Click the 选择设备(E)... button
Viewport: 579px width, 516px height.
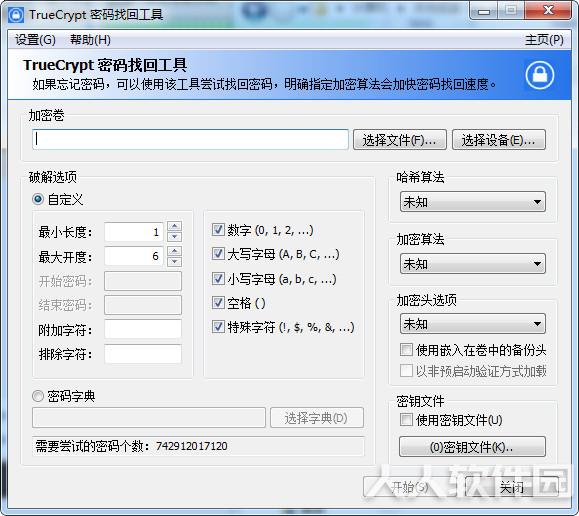499,140
